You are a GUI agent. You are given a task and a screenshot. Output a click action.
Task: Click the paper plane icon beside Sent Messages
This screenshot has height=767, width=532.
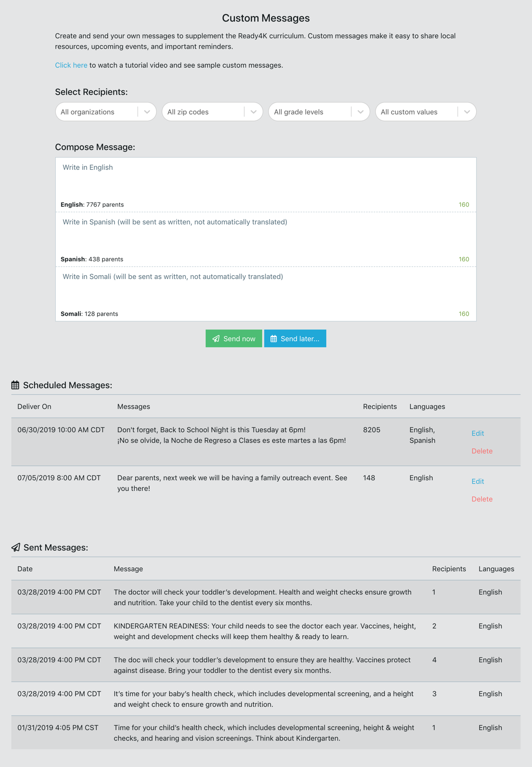point(16,548)
